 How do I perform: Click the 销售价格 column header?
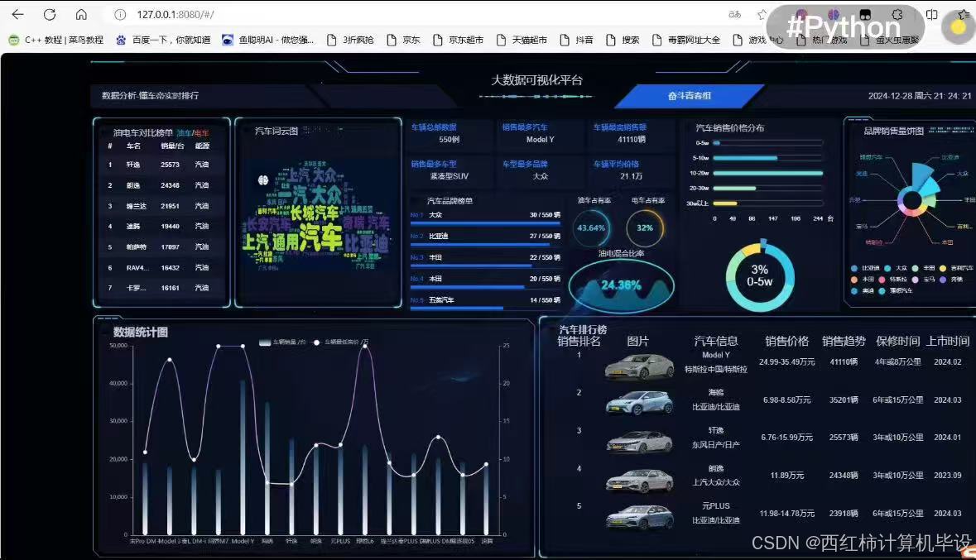786,341
